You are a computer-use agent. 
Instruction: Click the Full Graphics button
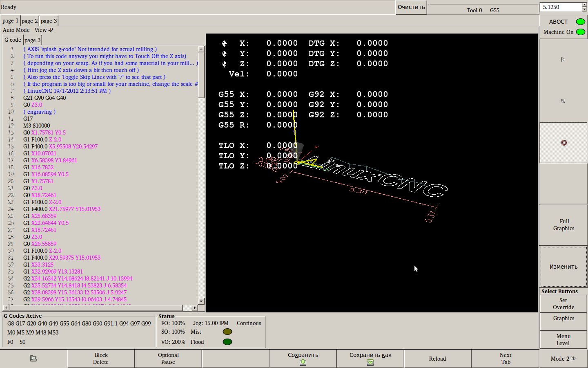pos(563,225)
